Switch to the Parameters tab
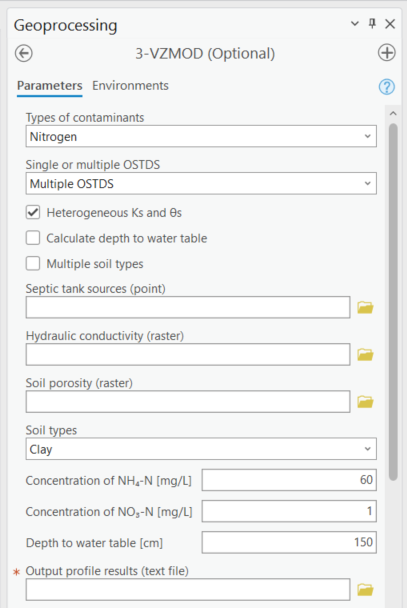Image resolution: width=407 pixels, height=608 pixels. [x=50, y=86]
